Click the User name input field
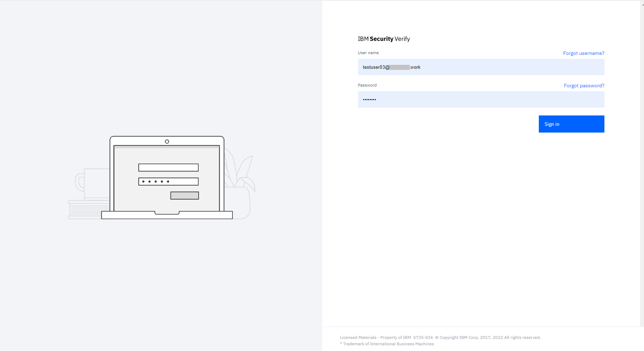This screenshot has height=351, width=644. point(481,67)
